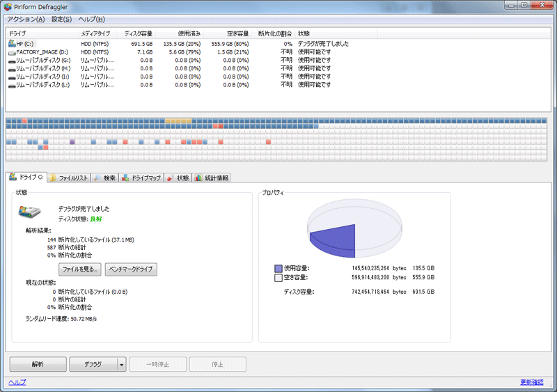Click the ファイルを見る... button
The image size is (557, 392).
tap(80, 269)
